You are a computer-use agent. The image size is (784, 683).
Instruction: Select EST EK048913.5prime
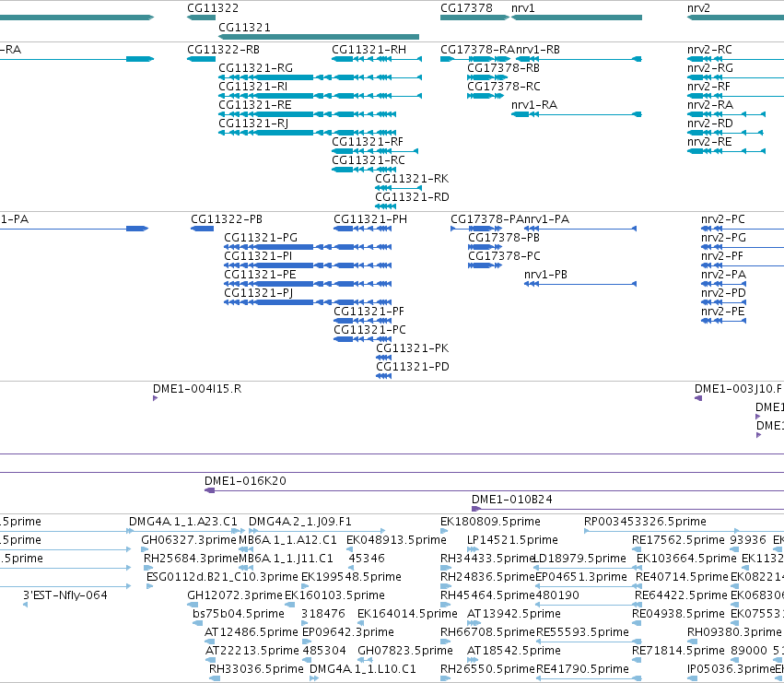[396, 540]
